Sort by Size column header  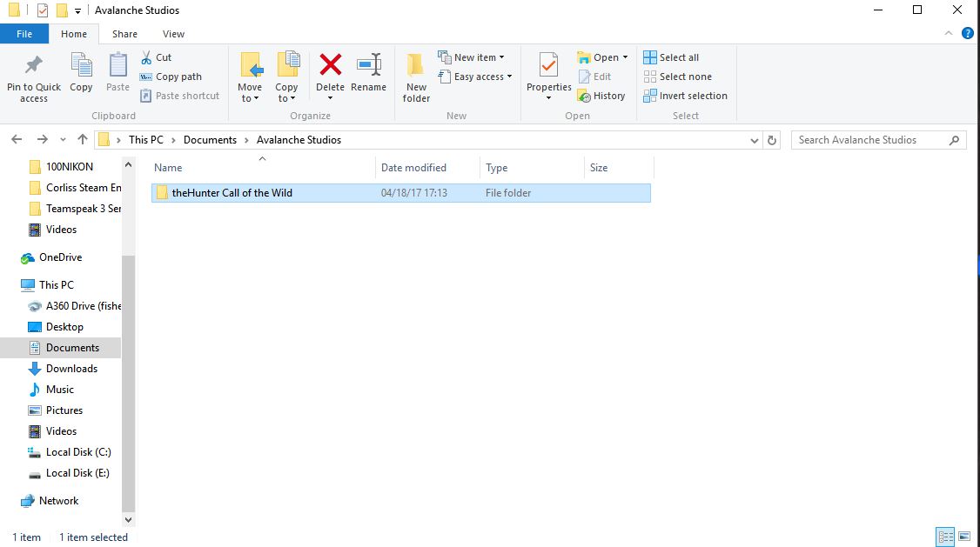click(x=619, y=167)
